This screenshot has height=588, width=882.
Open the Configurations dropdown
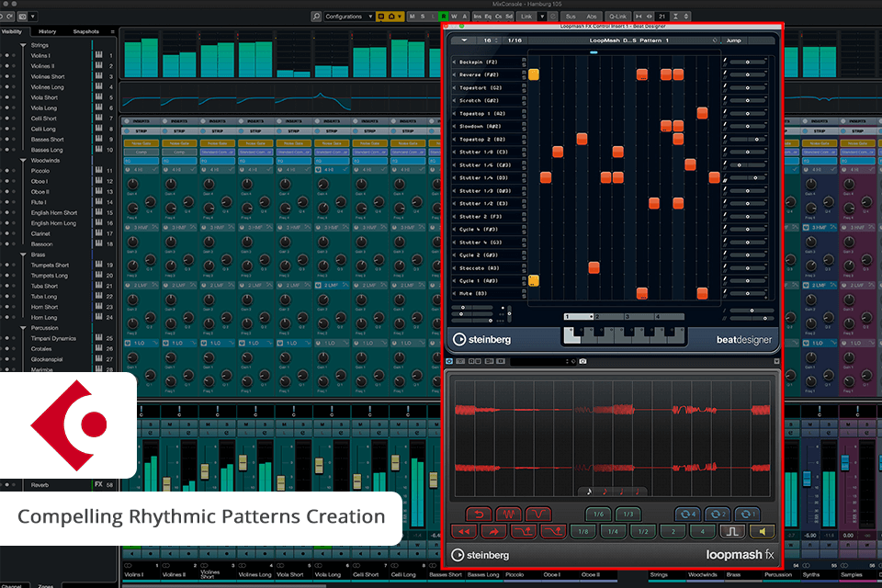pos(349,17)
